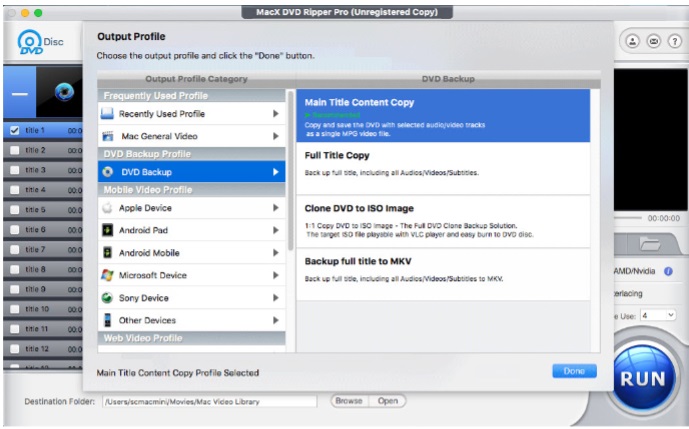The height and width of the screenshot is (429, 689).
Task: Click the Mac General Video clapper icon
Action: tap(108, 136)
